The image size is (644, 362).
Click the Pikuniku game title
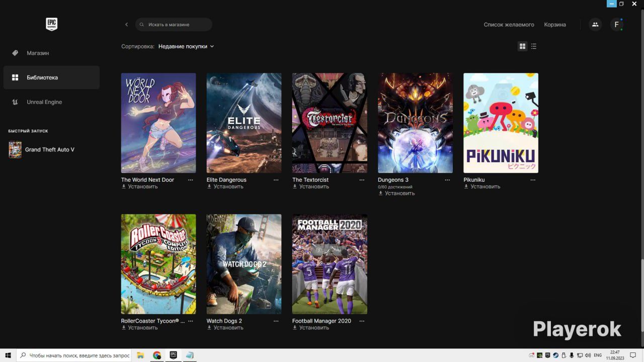coord(474,180)
